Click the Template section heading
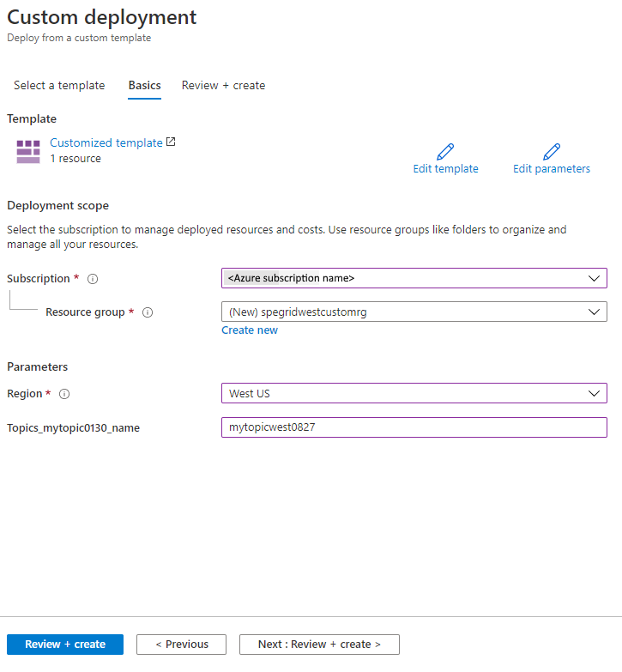622x672 pixels. coord(32,118)
